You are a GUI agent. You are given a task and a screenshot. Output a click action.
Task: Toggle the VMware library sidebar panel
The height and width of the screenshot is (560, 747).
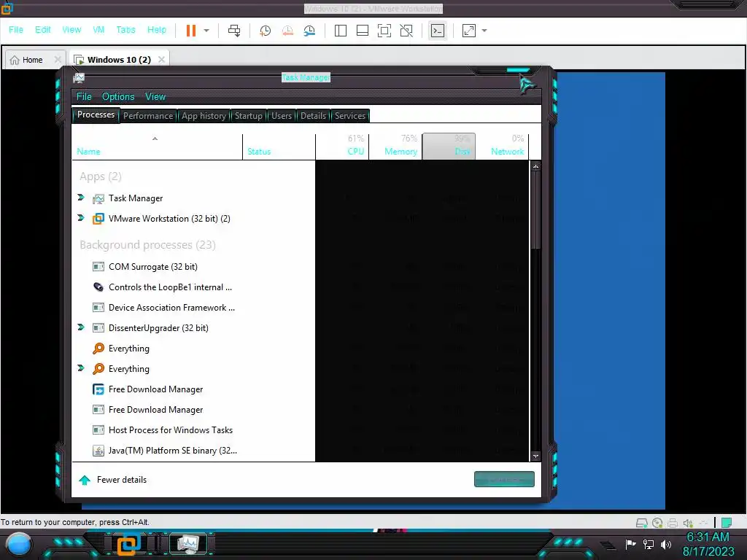tap(340, 31)
